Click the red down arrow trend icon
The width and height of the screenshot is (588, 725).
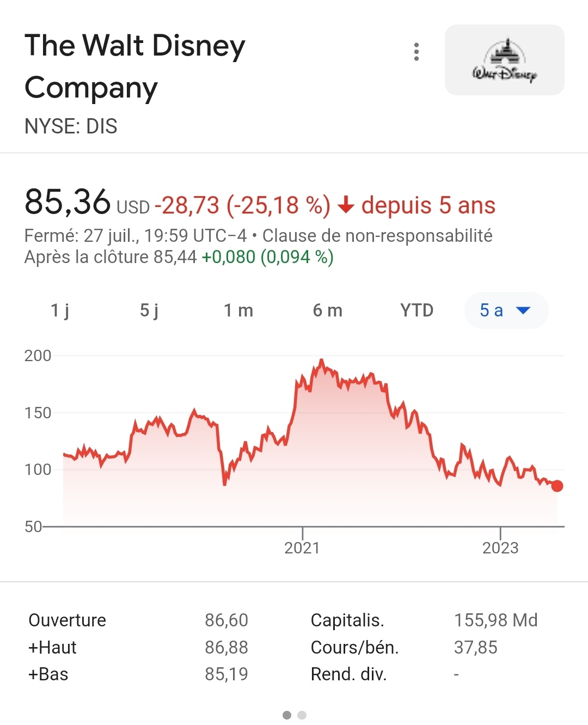[346, 206]
